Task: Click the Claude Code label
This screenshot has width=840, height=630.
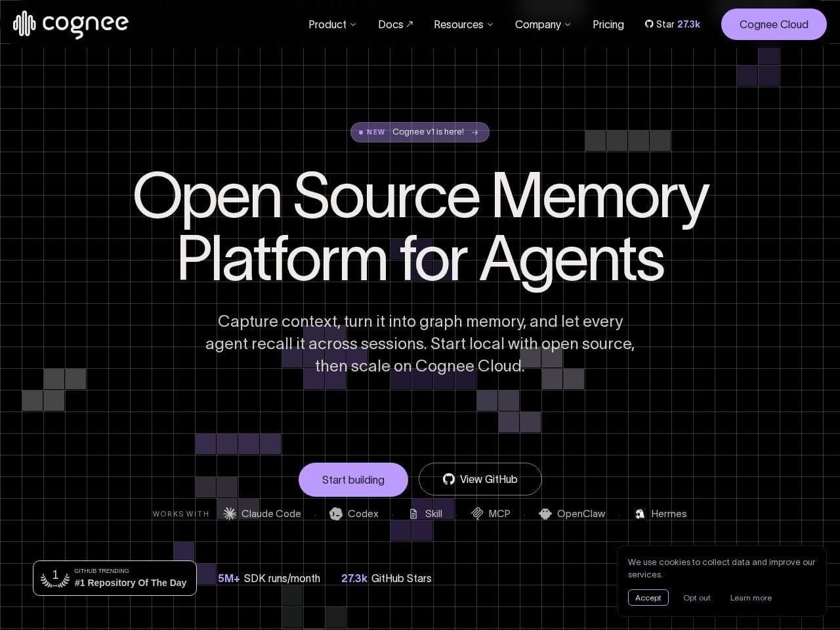Action: pyautogui.click(x=271, y=514)
